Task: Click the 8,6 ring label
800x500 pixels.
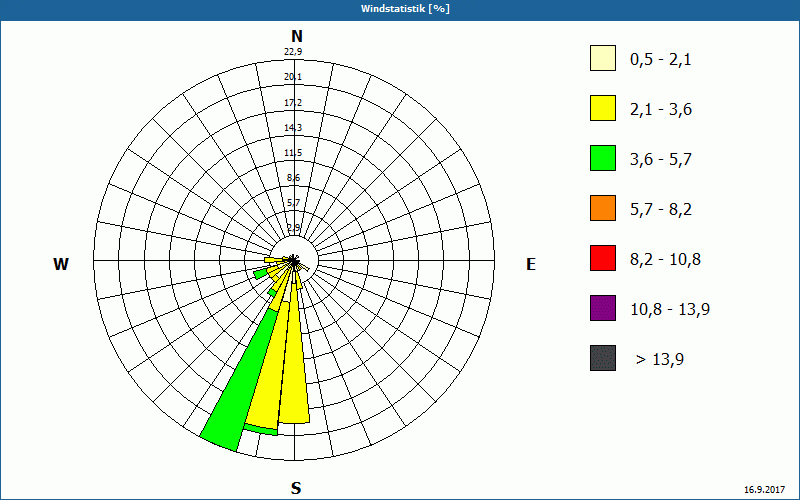Action: click(x=293, y=178)
